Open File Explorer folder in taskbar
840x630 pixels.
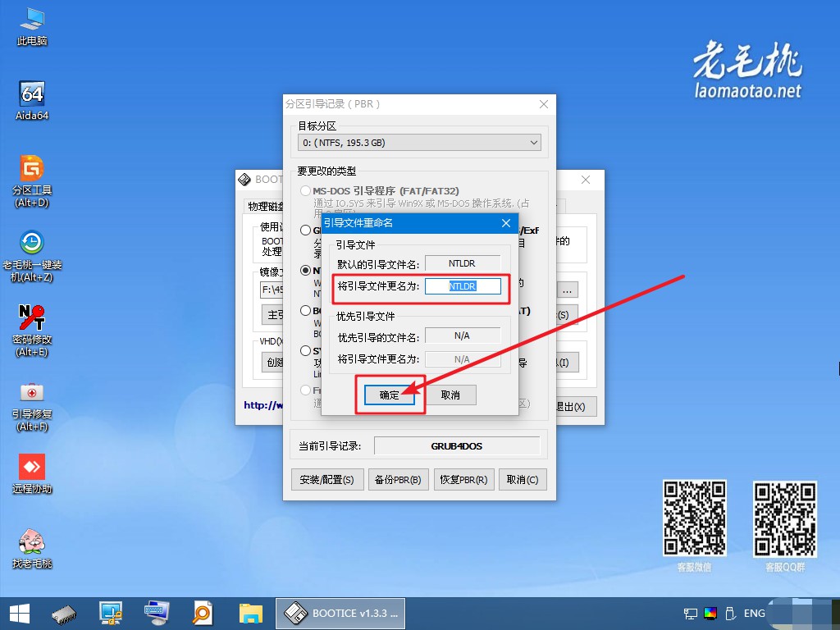[x=251, y=614]
